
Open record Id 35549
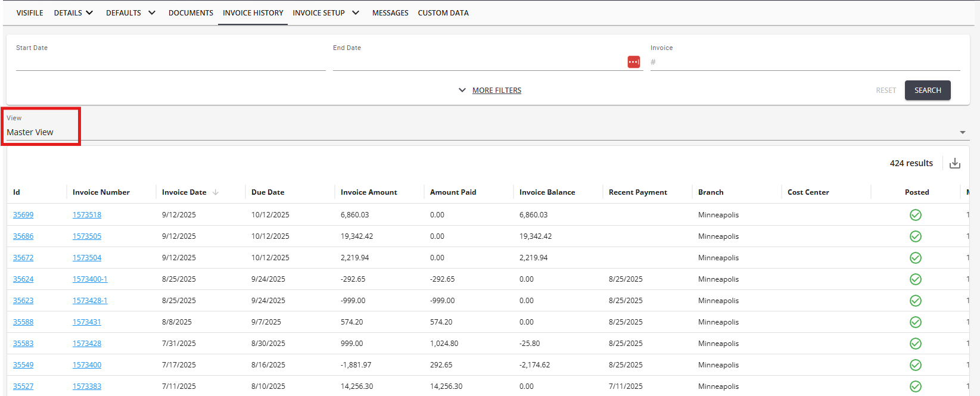click(23, 365)
